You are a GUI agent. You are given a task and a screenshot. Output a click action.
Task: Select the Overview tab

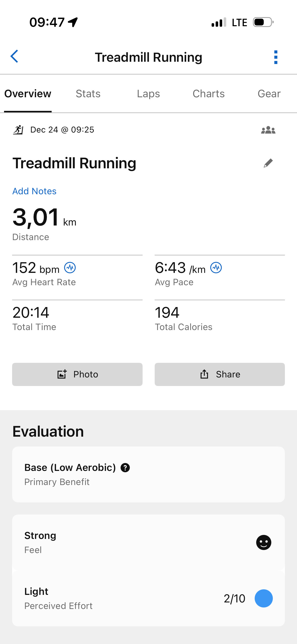(28, 94)
